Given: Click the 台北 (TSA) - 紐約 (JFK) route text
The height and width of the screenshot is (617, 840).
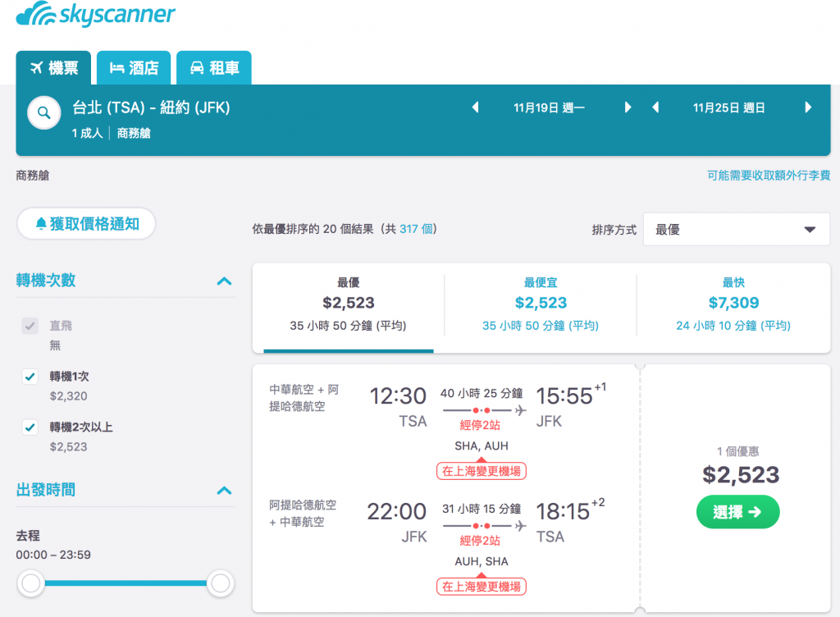Looking at the screenshot, I should tap(151, 107).
